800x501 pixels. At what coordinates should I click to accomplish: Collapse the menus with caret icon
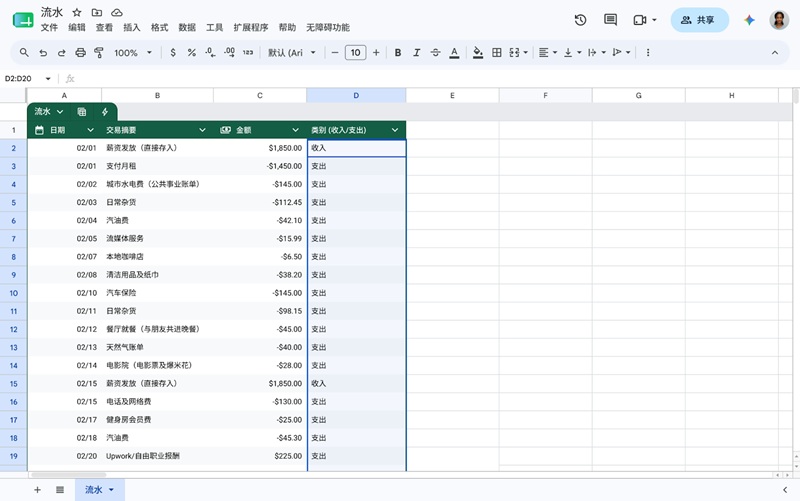[774, 53]
